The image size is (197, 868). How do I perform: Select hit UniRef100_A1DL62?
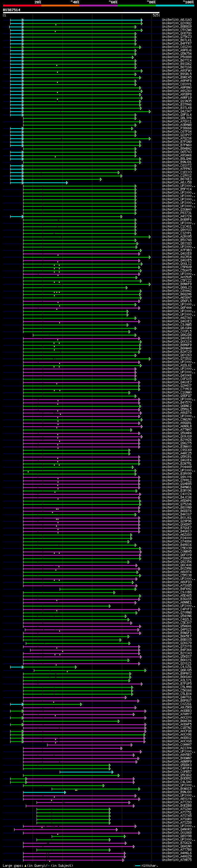[177, 365]
